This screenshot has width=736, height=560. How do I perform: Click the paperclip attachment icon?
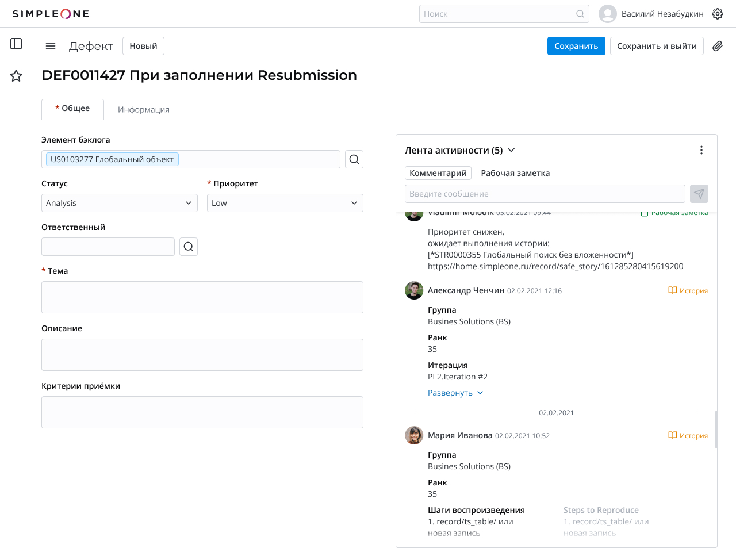(x=718, y=46)
